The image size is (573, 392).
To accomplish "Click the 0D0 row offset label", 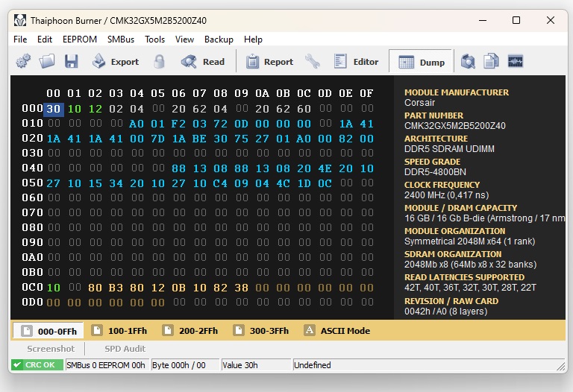I will (x=33, y=303).
